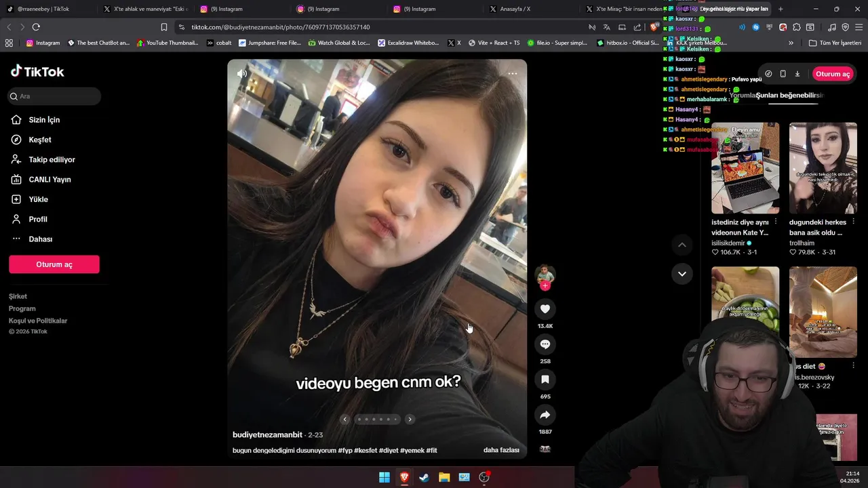Screen dimensions: 868x488
Task: Mute the post audio speaker icon
Action: (242, 73)
